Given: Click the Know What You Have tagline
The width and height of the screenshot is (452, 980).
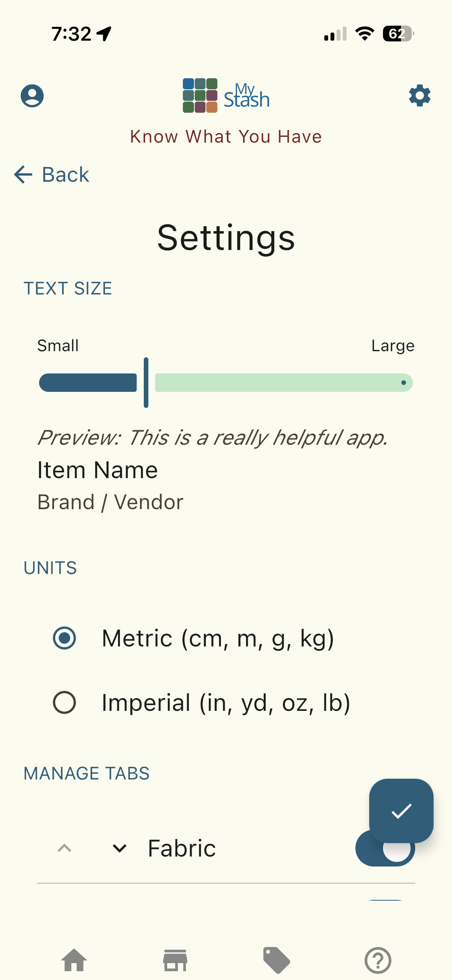Looking at the screenshot, I should point(226,136).
